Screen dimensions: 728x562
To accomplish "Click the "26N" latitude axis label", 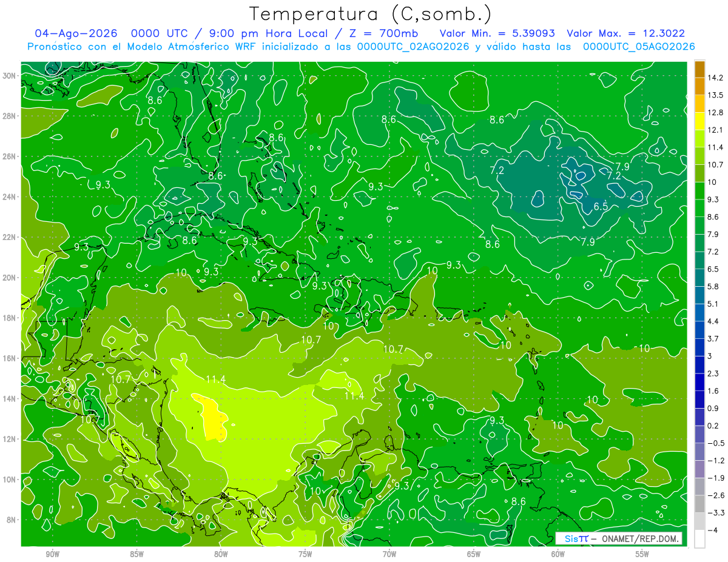I will 9,156.
